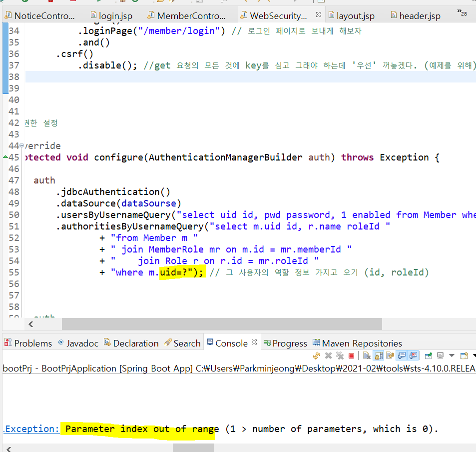Click "/member/login" string on line 34
476x452 pixels.
[179, 31]
